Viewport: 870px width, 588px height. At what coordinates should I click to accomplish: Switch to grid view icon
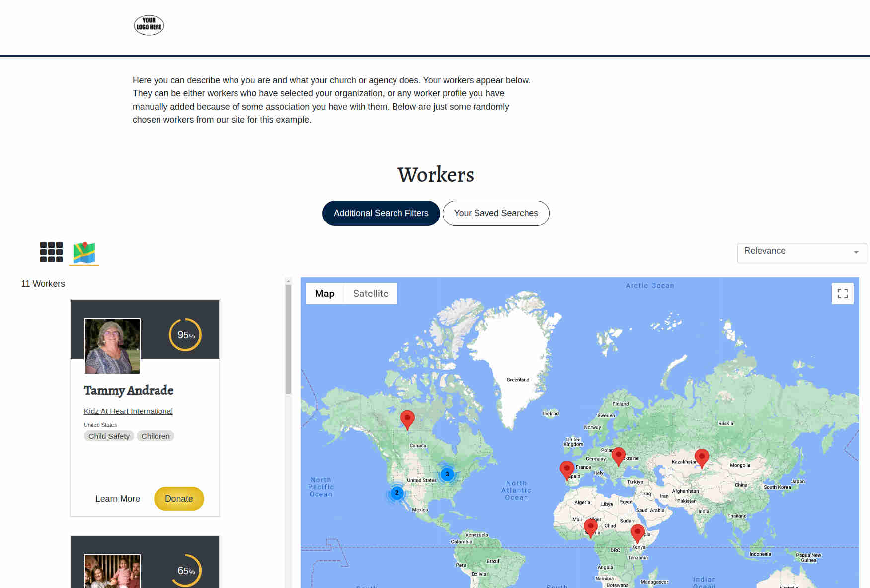tap(51, 252)
